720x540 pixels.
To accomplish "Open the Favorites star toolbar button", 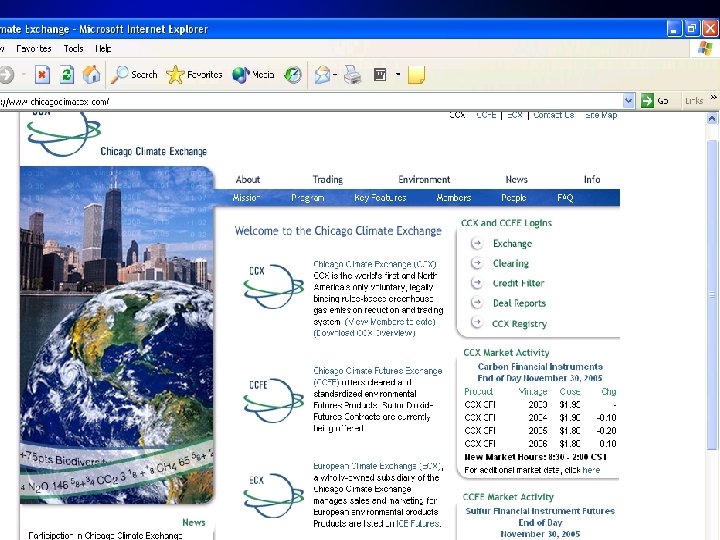I will click(x=194, y=74).
